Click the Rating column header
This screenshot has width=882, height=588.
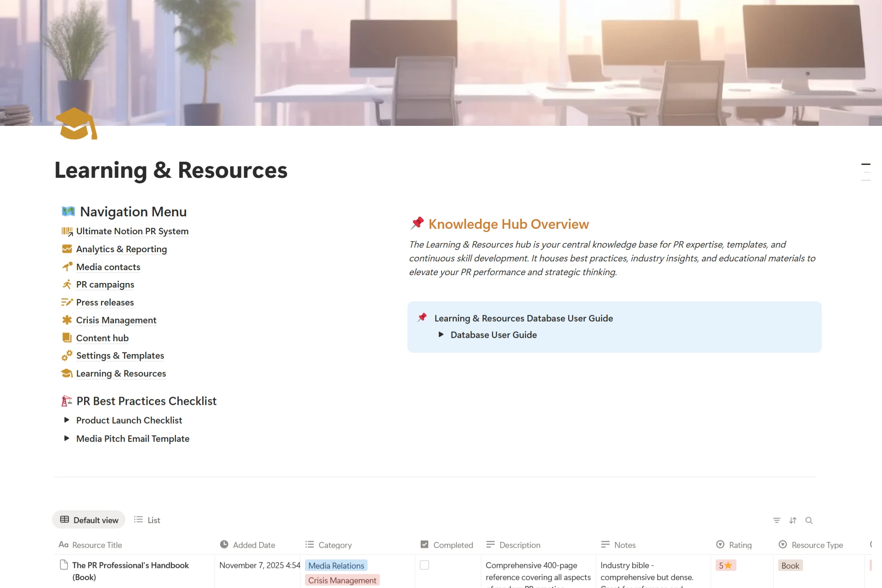click(740, 545)
